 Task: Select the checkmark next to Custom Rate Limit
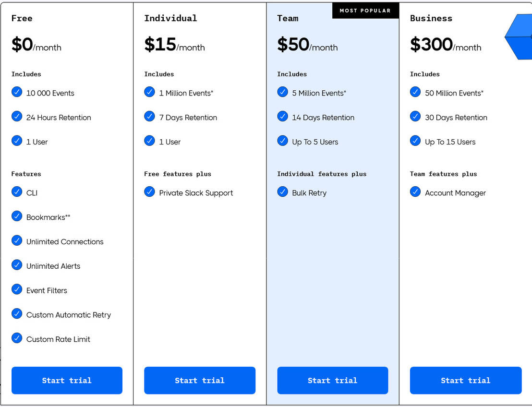pos(17,339)
